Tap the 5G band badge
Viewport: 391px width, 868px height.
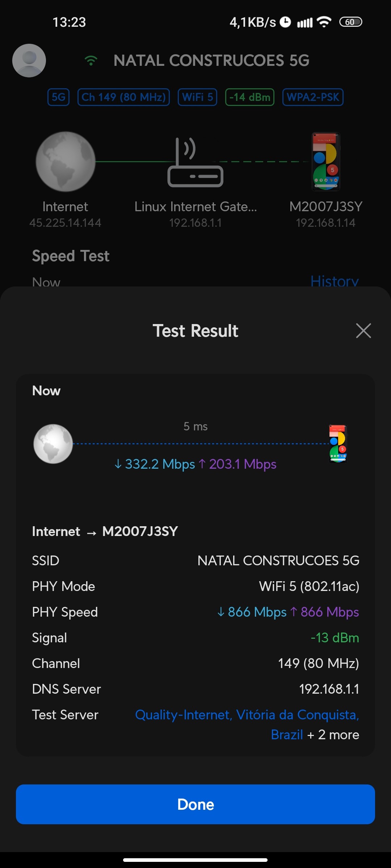pyautogui.click(x=58, y=97)
